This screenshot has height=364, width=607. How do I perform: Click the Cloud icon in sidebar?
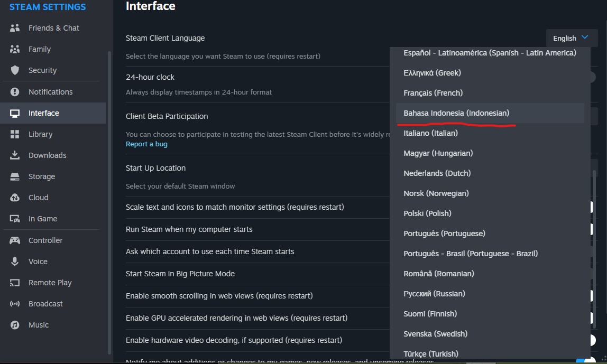[15, 198]
